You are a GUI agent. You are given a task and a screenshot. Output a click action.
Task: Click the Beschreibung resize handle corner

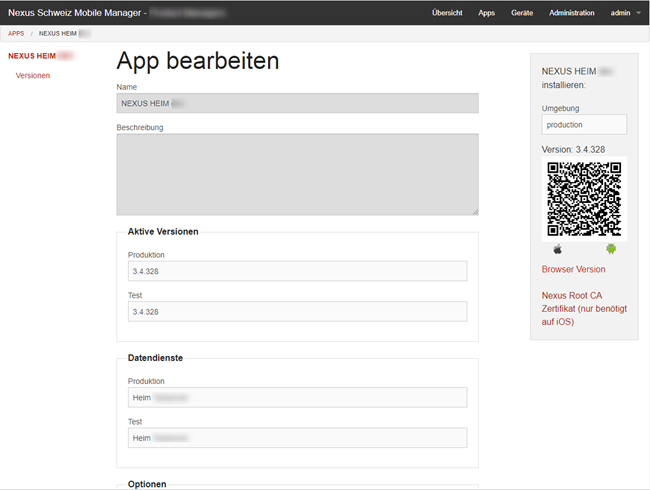click(475, 212)
